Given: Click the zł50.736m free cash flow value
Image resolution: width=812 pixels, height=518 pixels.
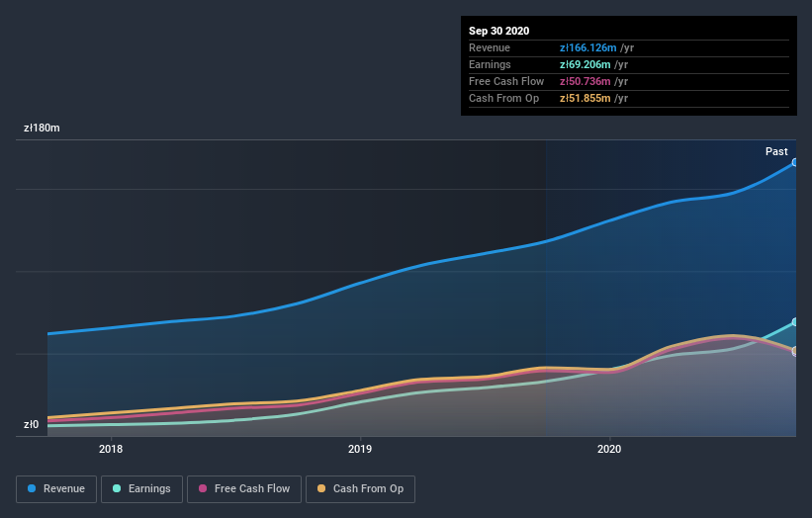Looking at the screenshot, I should 585,81.
